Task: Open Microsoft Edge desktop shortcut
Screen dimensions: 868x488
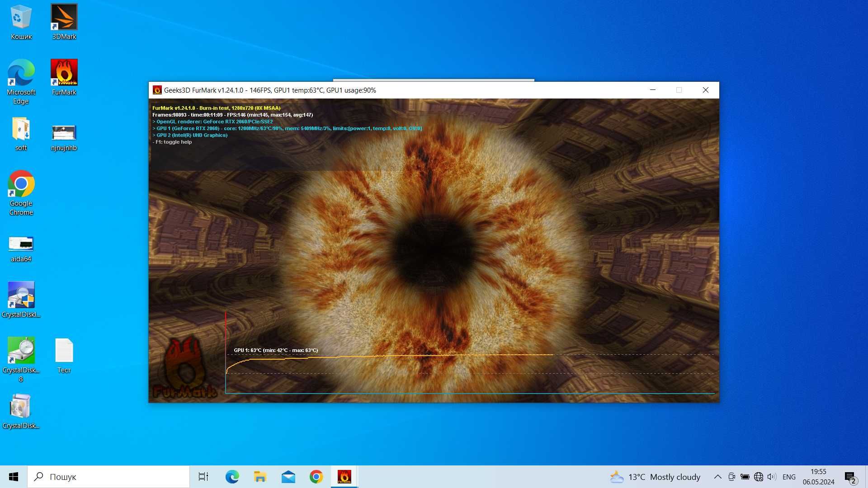Action: click(x=21, y=82)
